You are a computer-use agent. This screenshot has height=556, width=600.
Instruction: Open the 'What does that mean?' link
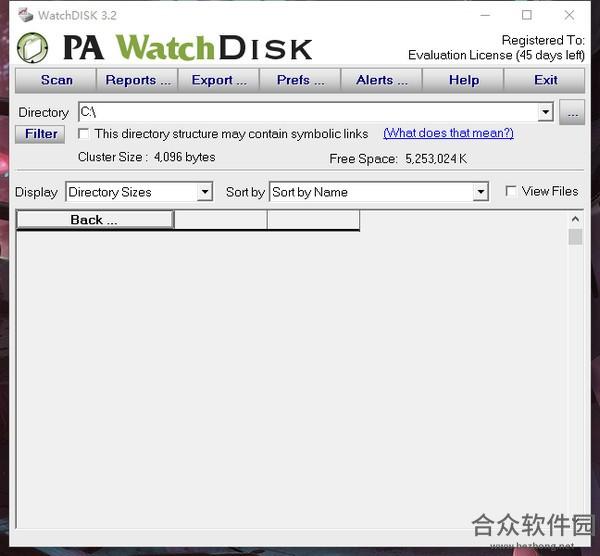tap(448, 133)
